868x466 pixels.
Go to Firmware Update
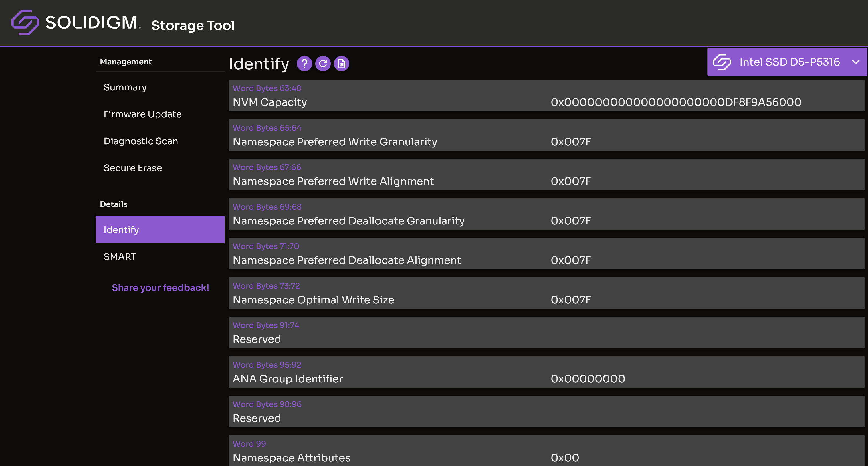click(142, 114)
